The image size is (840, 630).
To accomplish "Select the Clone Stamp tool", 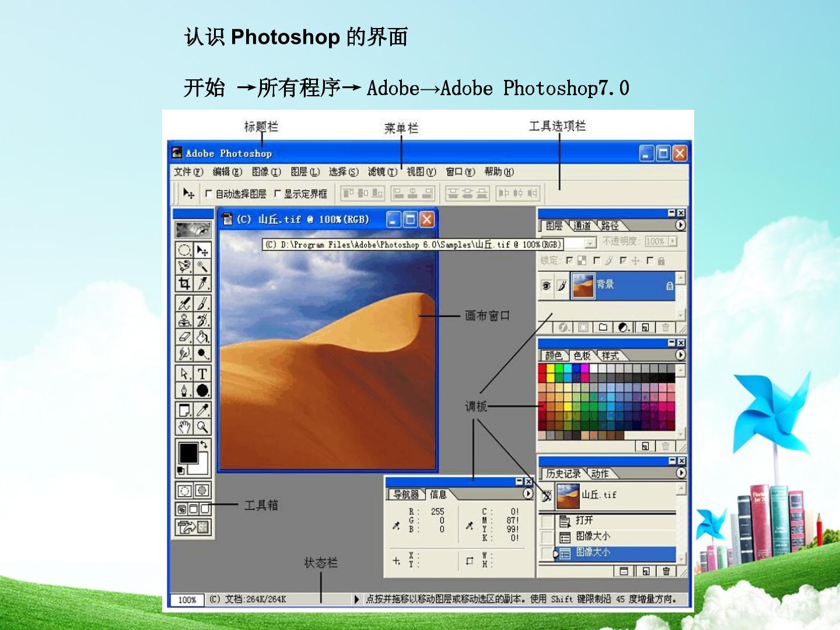I will 184,320.
